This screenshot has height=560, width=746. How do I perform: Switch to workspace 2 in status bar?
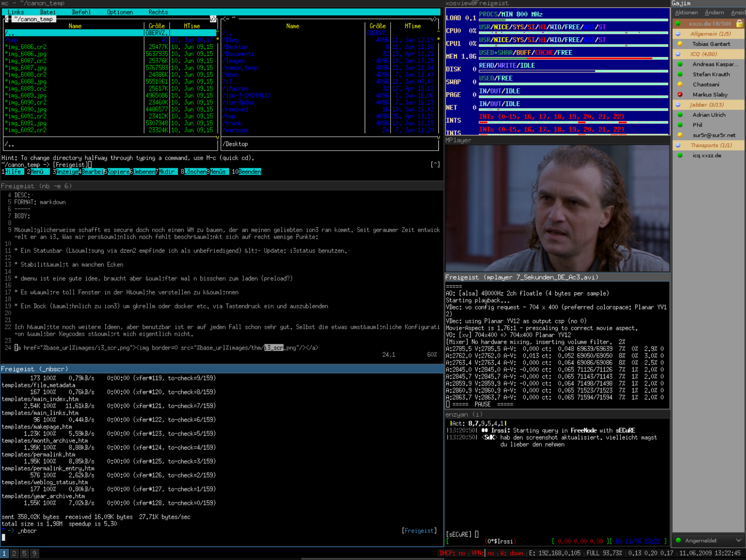[x=14, y=553]
